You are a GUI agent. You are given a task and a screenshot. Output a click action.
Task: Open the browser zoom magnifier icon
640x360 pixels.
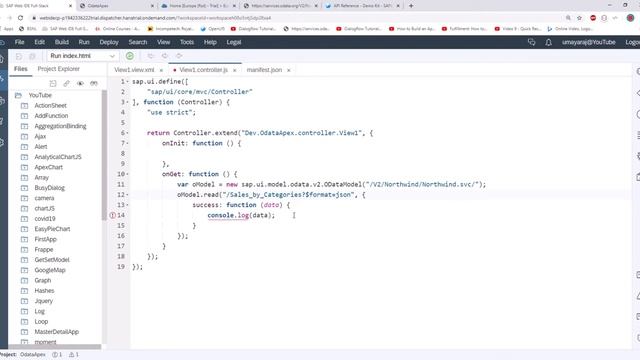click(x=568, y=18)
